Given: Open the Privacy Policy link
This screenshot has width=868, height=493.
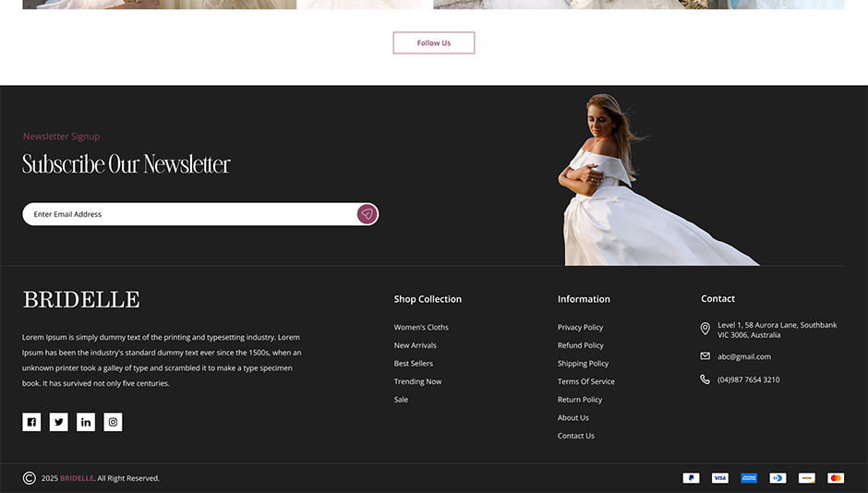Looking at the screenshot, I should [x=580, y=328].
